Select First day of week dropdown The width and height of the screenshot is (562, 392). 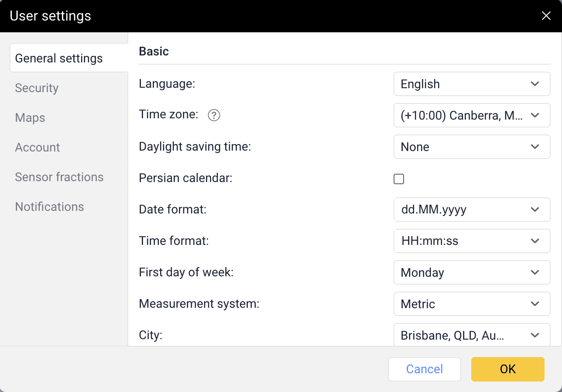[471, 272]
